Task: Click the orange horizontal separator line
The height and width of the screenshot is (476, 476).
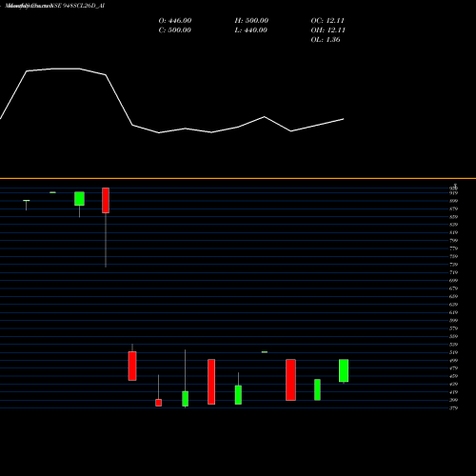Action: (238, 178)
